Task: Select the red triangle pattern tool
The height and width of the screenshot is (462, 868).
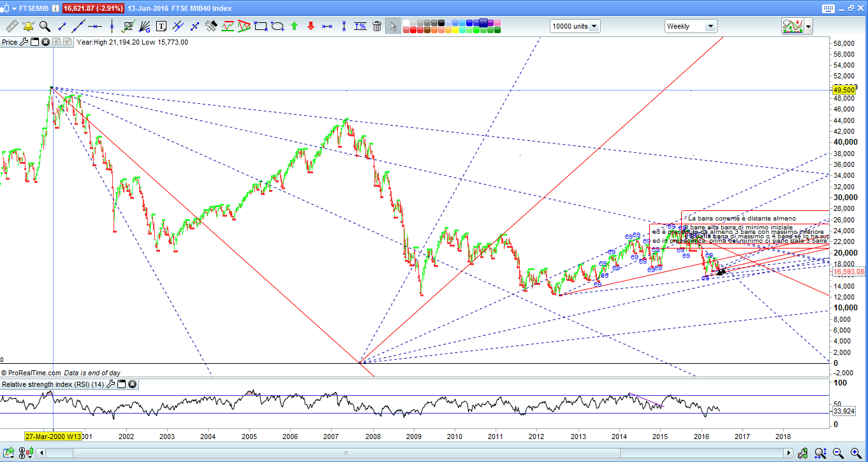Action: pyautogui.click(x=244, y=26)
